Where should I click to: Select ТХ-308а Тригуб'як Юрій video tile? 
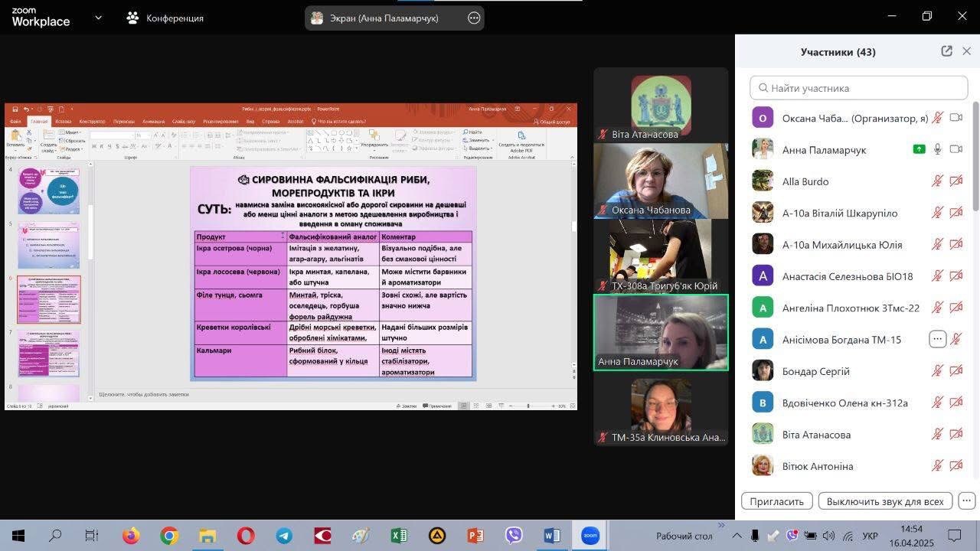tap(661, 256)
